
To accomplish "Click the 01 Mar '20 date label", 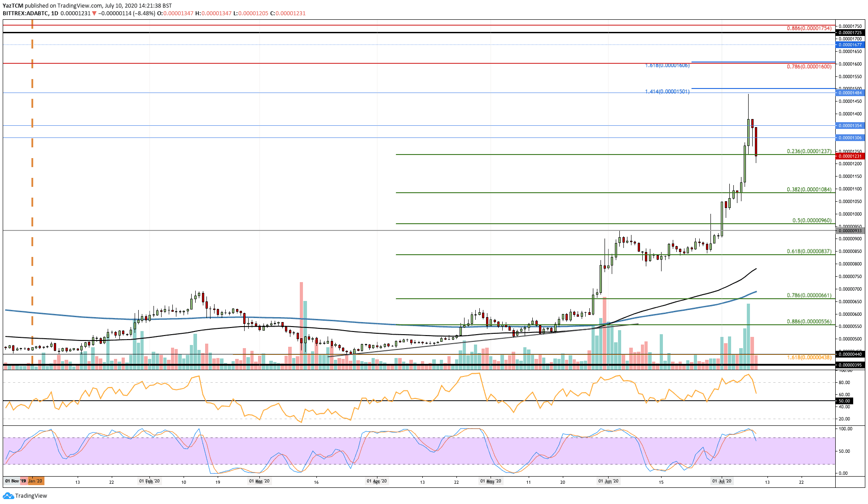I will click(259, 481).
